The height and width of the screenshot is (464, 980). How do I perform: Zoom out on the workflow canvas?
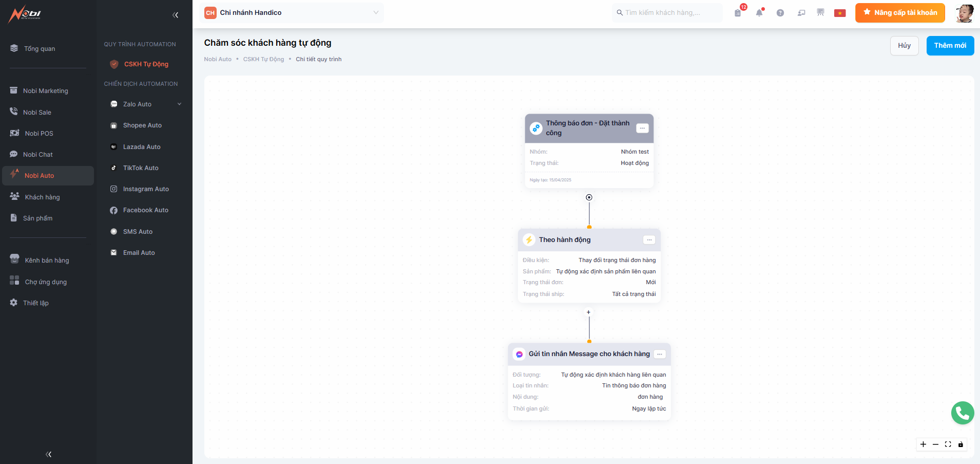[935, 444]
